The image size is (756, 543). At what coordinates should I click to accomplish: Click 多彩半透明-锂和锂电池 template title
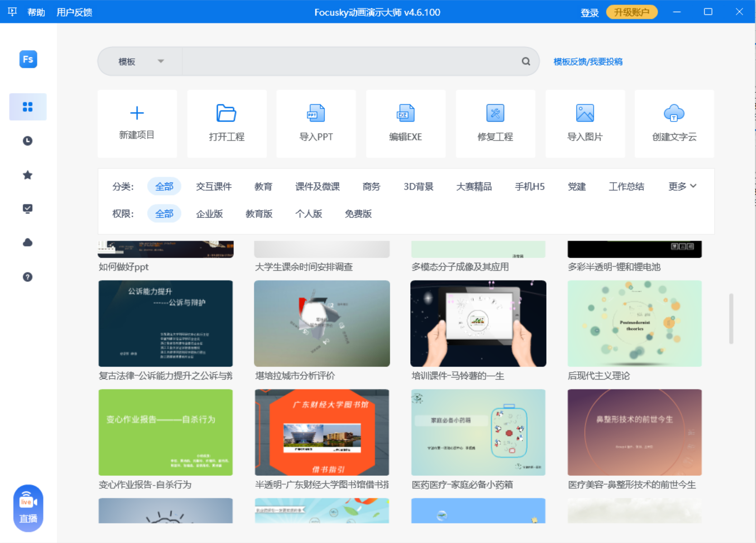[614, 267]
